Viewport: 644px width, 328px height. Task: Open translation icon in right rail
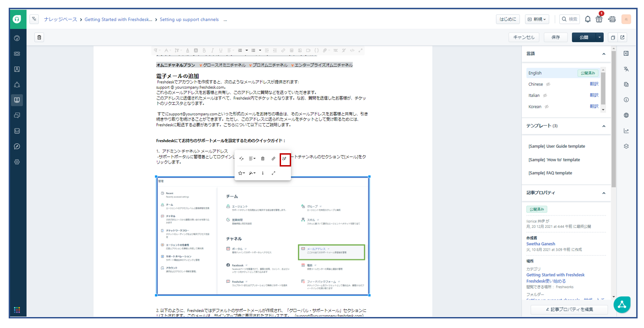tap(626, 69)
